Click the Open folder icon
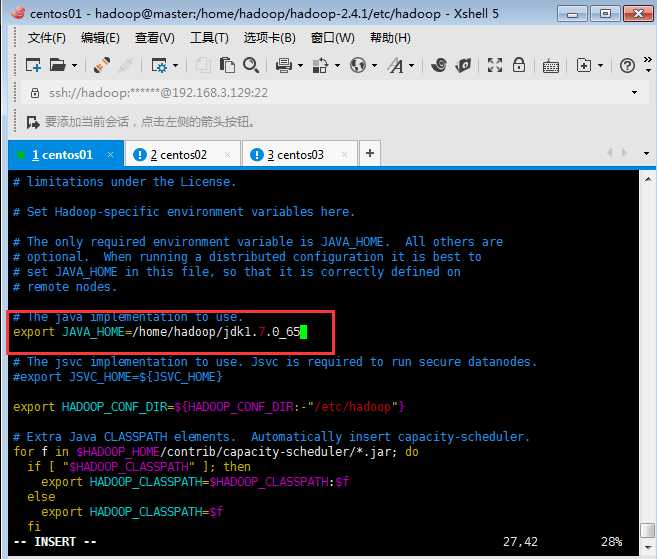Viewport: 657px width, 559px height. coord(58,65)
